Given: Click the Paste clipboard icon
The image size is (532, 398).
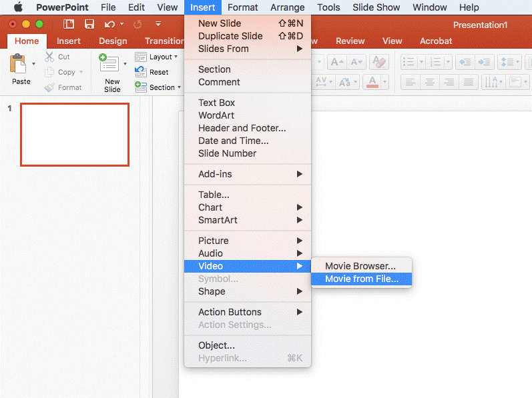Looking at the screenshot, I should click(x=19, y=65).
